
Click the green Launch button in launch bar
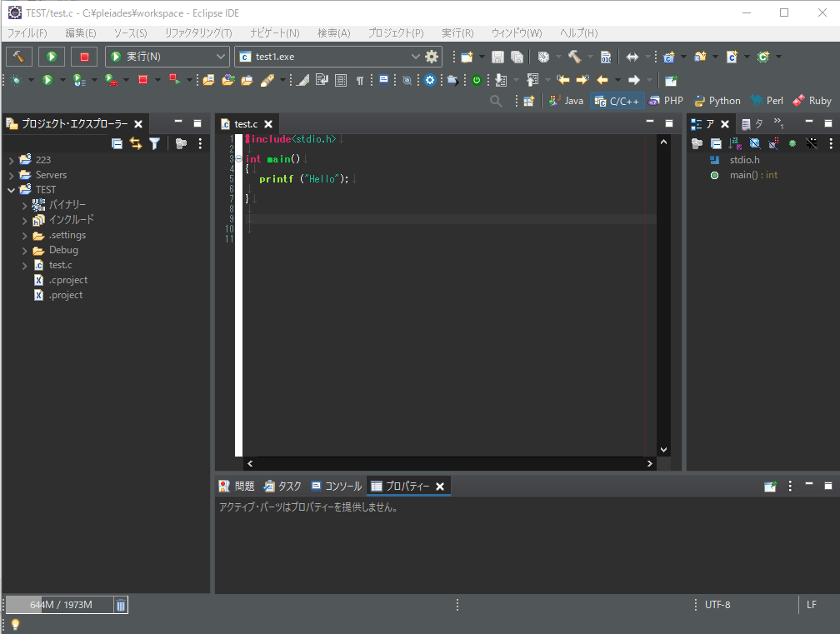[x=52, y=56]
